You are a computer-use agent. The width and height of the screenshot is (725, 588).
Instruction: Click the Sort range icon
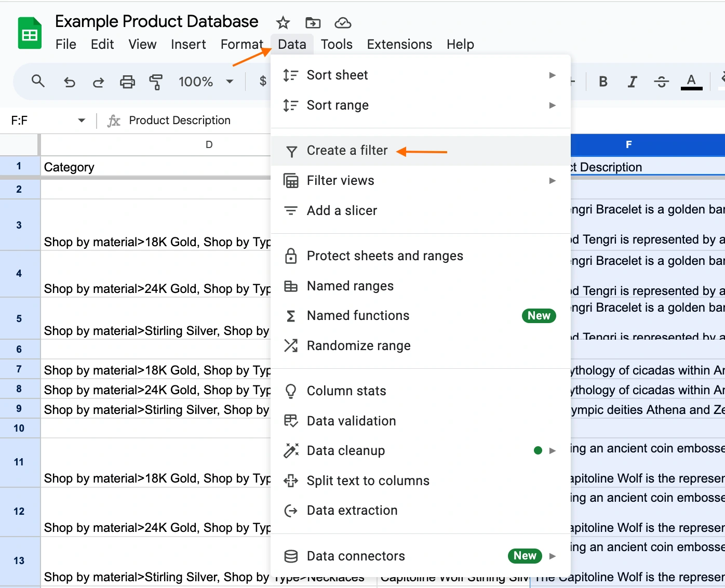tap(291, 105)
